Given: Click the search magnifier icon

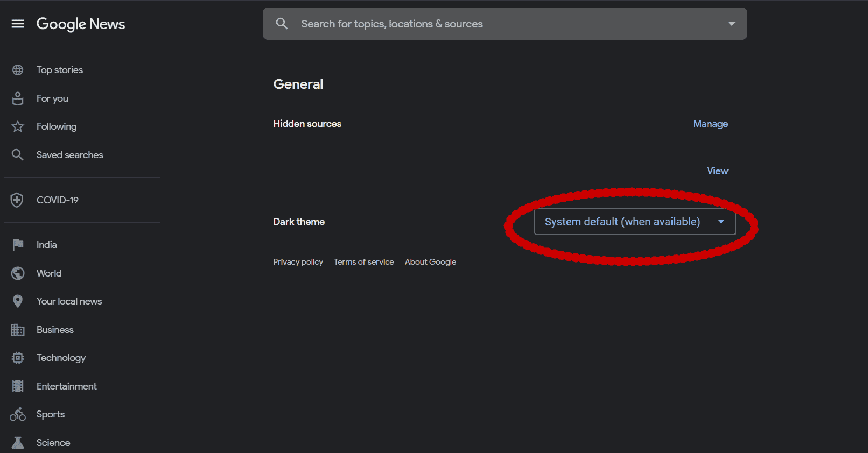Looking at the screenshot, I should pos(282,24).
